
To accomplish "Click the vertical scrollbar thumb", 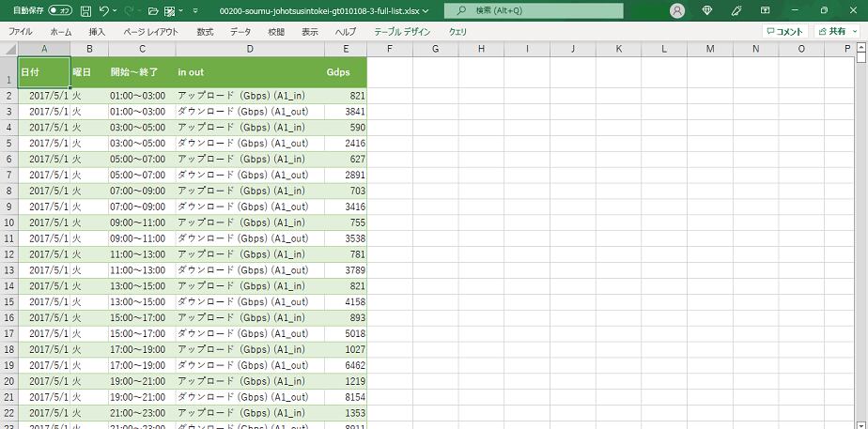I will [862, 58].
